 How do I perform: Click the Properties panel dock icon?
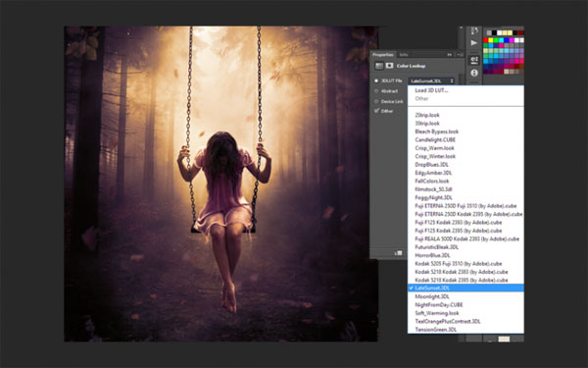tap(474, 60)
